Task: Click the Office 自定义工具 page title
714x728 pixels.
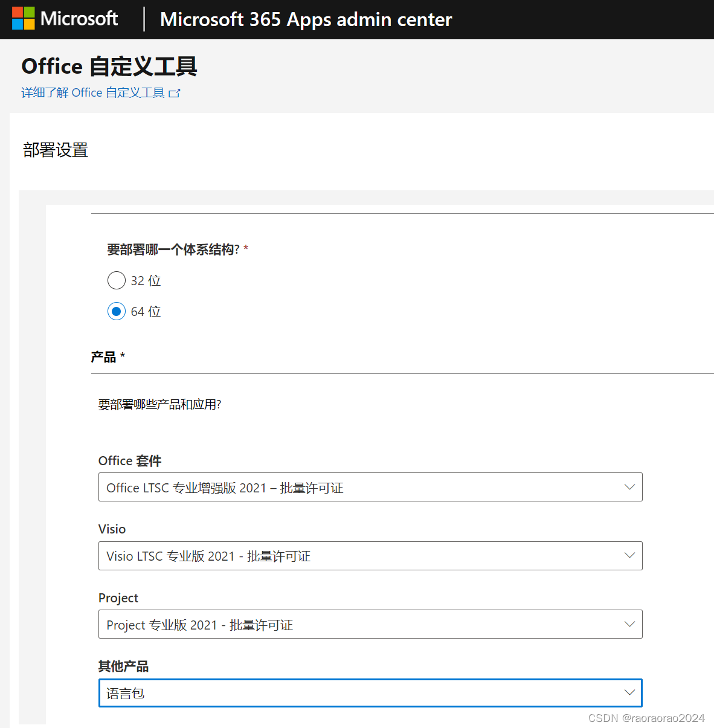Action: tap(109, 66)
